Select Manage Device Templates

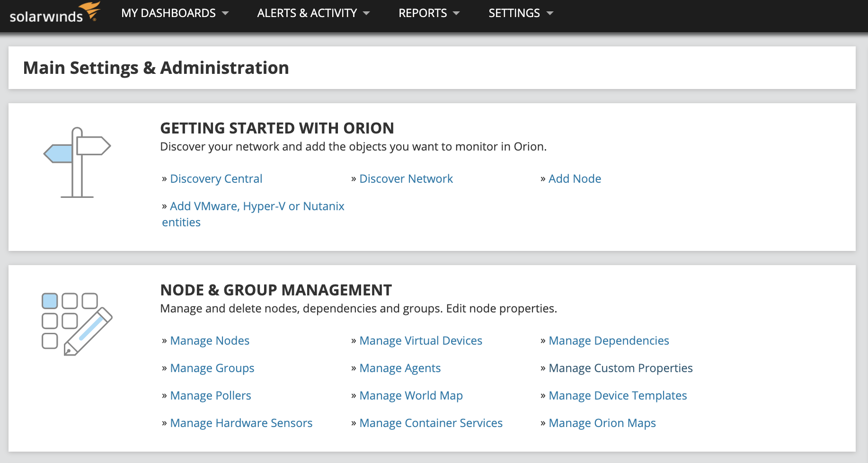pos(618,395)
